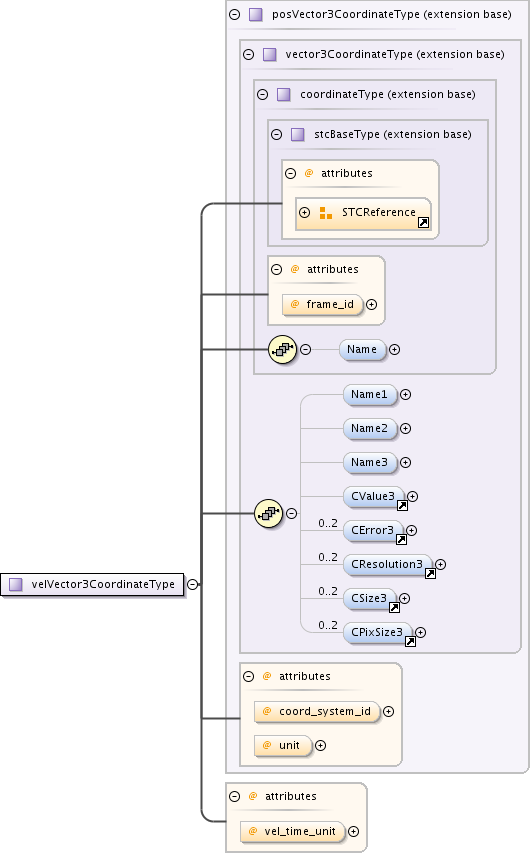The image size is (531, 854).
Task: Expand the CSize3 element
Action: coord(405,599)
